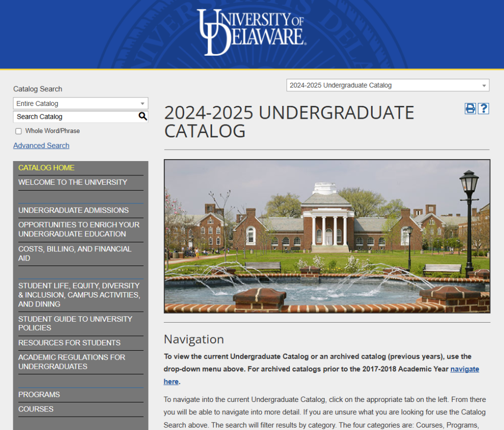Open the Entire Catalog dropdown

pyautogui.click(x=80, y=103)
